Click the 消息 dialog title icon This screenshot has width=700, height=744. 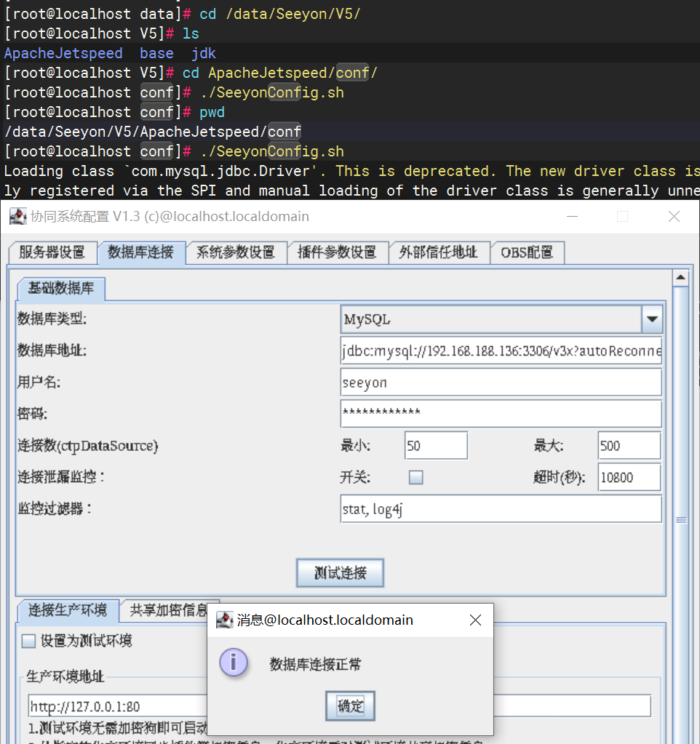pyautogui.click(x=224, y=620)
